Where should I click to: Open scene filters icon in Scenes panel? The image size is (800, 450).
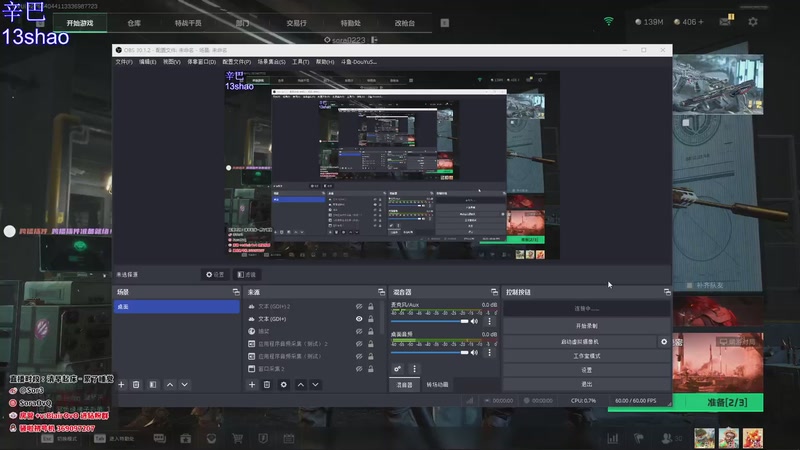tap(153, 385)
